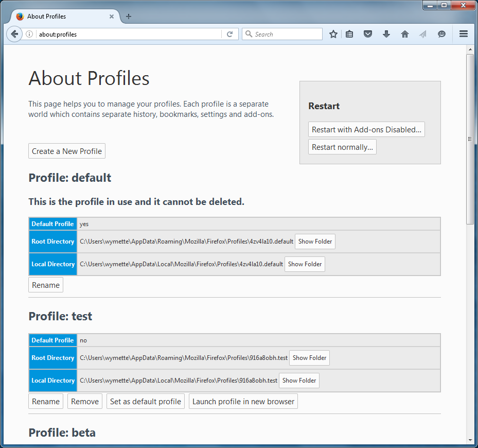This screenshot has width=478, height=448.
Task: Open the Hello chat smiley icon
Action: click(x=441, y=34)
